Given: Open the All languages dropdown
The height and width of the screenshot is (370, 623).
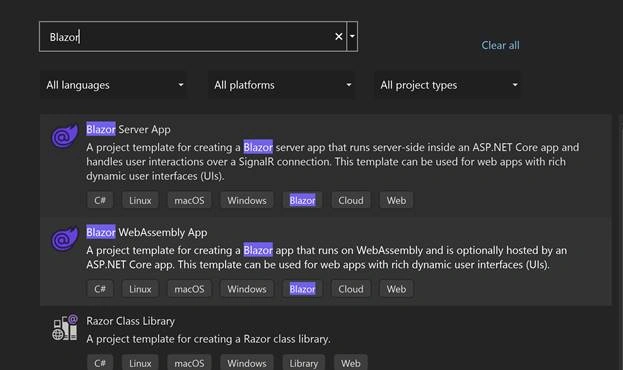Looking at the screenshot, I should [113, 85].
